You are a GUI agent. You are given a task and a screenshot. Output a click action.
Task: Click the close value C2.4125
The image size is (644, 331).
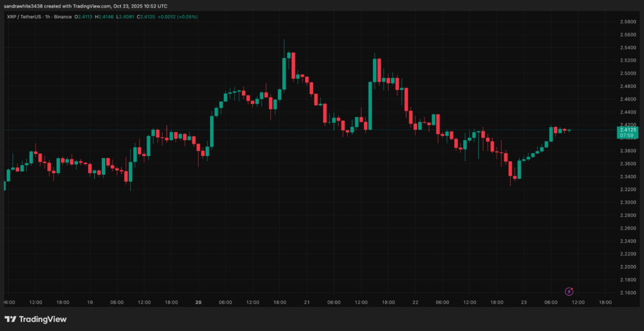point(146,17)
